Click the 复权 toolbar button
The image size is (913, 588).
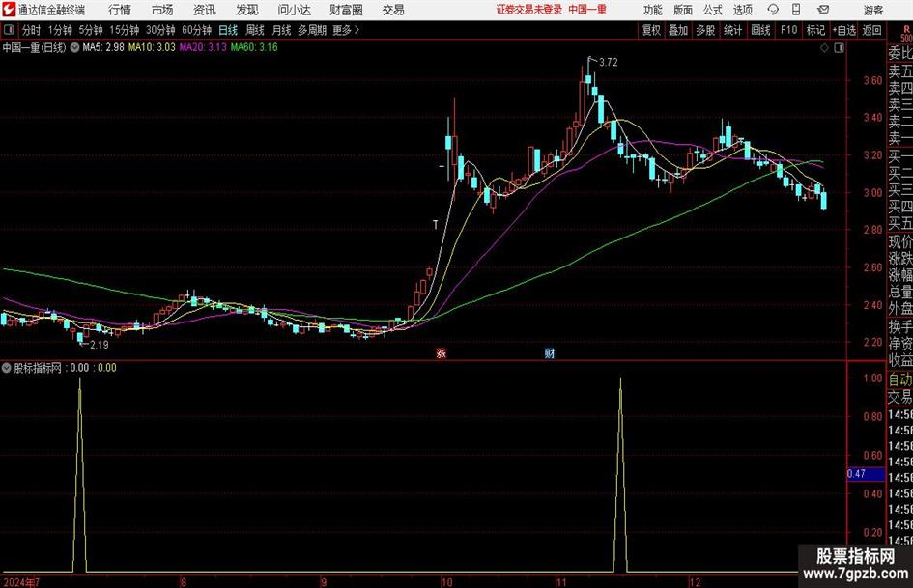[651, 30]
